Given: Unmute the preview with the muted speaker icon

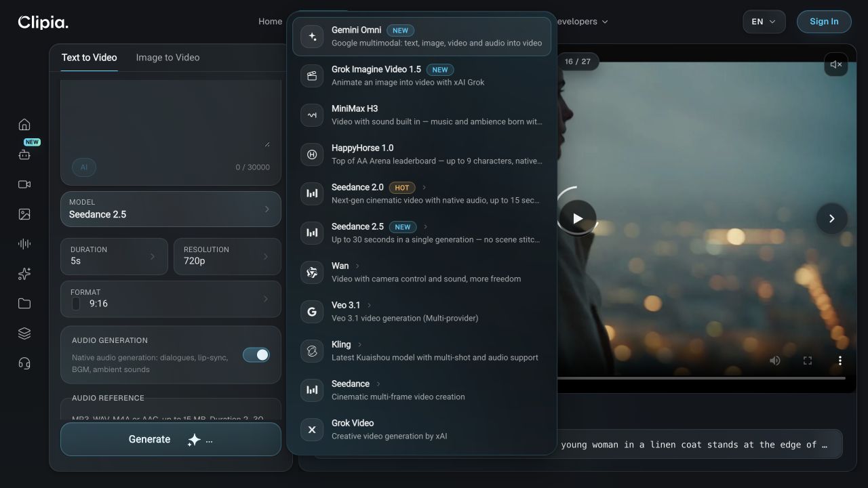Looking at the screenshot, I should tap(836, 64).
